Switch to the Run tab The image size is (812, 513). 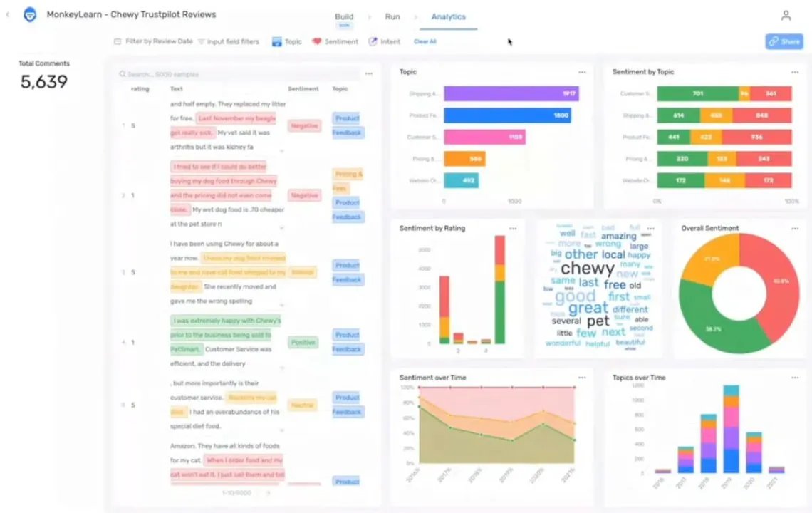pos(392,17)
